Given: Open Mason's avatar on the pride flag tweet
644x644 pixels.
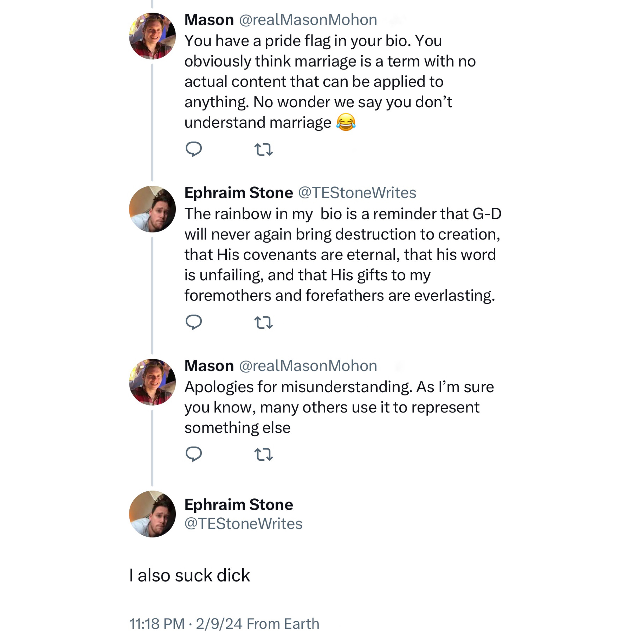Looking at the screenshot, I should point(152,36).
